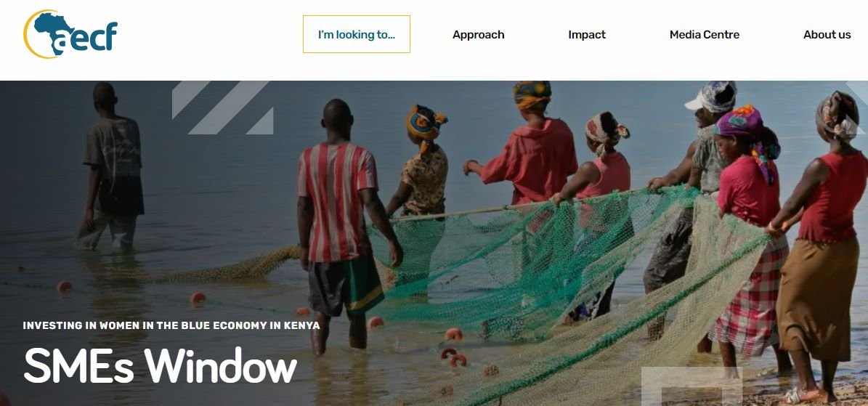Click the man in the red striped shirt
This screenshot has width=868, height=406.
(342, 222)
